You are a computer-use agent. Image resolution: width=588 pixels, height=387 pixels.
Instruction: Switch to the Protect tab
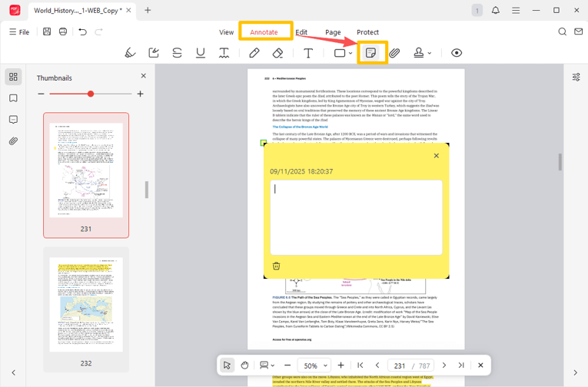tap(367, 32)
